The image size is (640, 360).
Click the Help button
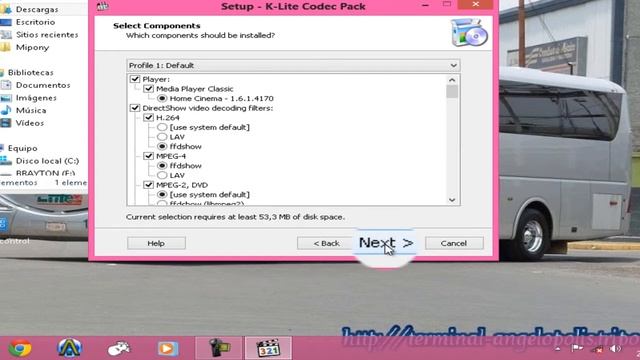[x=156, y=243]
